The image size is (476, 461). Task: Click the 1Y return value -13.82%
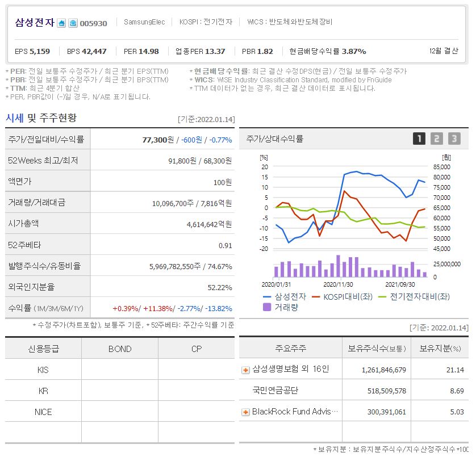tap(219, 309)
